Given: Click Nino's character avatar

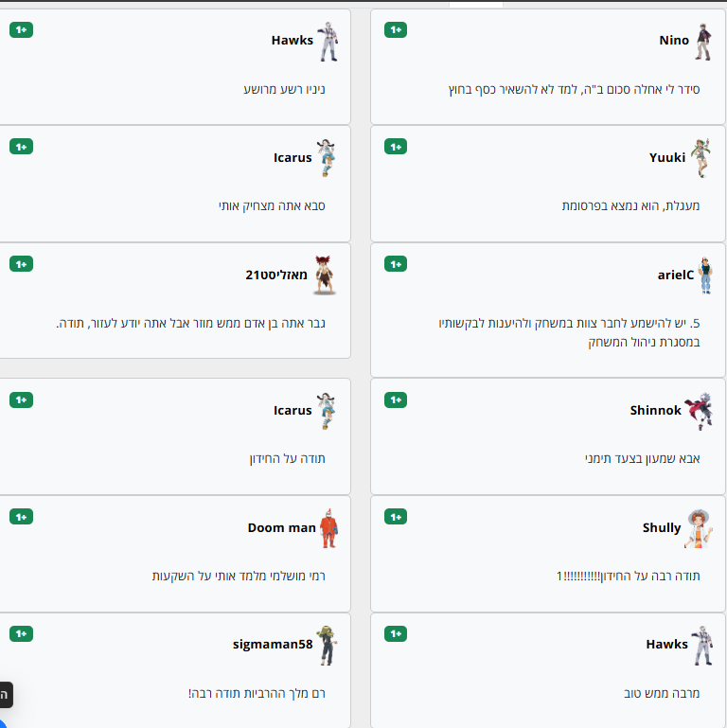Looking at the screenshot, I should click(x=701, y=43).
